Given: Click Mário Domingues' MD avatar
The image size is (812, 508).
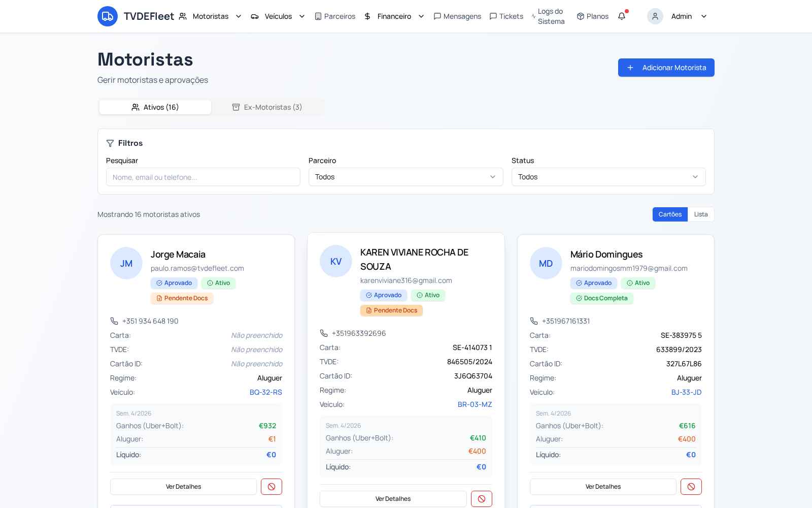Looking at the screenshot, I should tap(546, 263).
